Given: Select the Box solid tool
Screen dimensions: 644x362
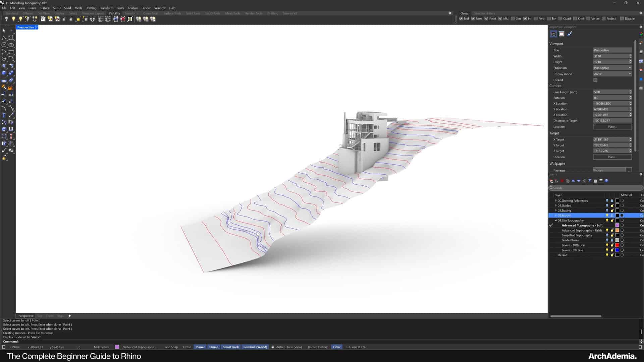Looking at the screenshot, I should click(4, 73).
